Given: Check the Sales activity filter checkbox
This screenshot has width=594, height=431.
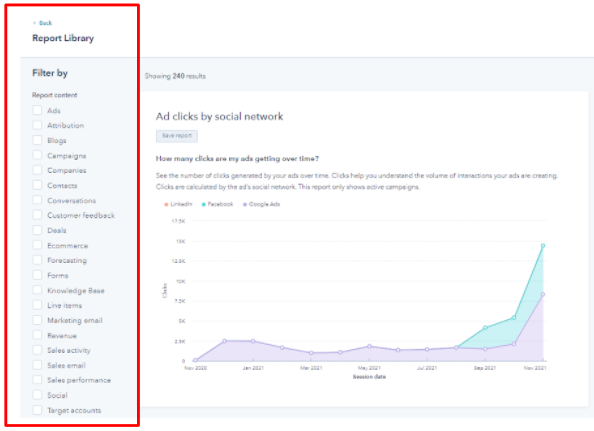Looking at the screenshot, I should pyautogui.click(x=37, y=350).
